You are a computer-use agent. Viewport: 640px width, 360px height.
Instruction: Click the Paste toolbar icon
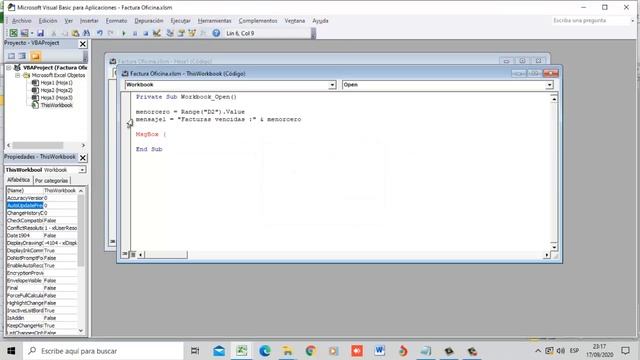(x=76, y=33)
